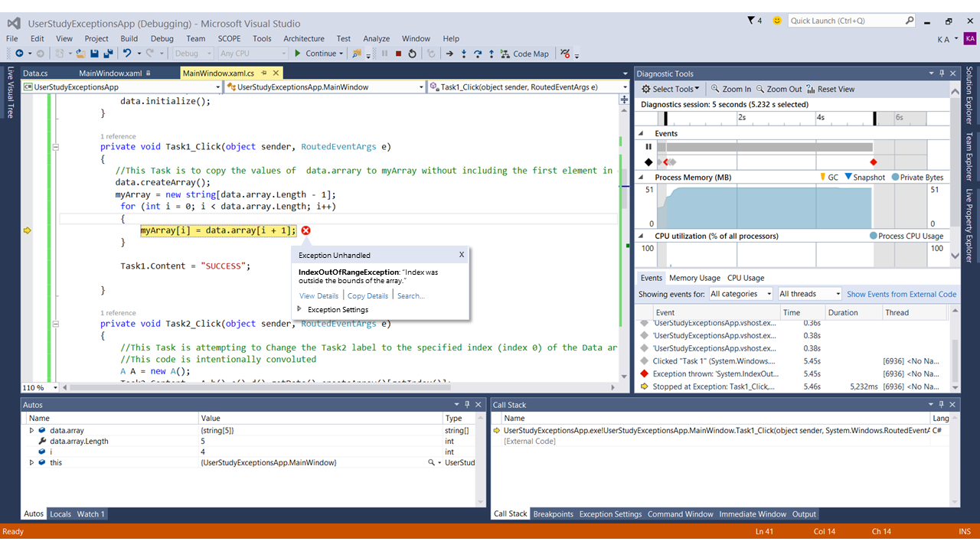Image resolution: width=980 pixels, height=551 pixels.
Task: Open the Analyze menu
Action: tap(377, 38)
